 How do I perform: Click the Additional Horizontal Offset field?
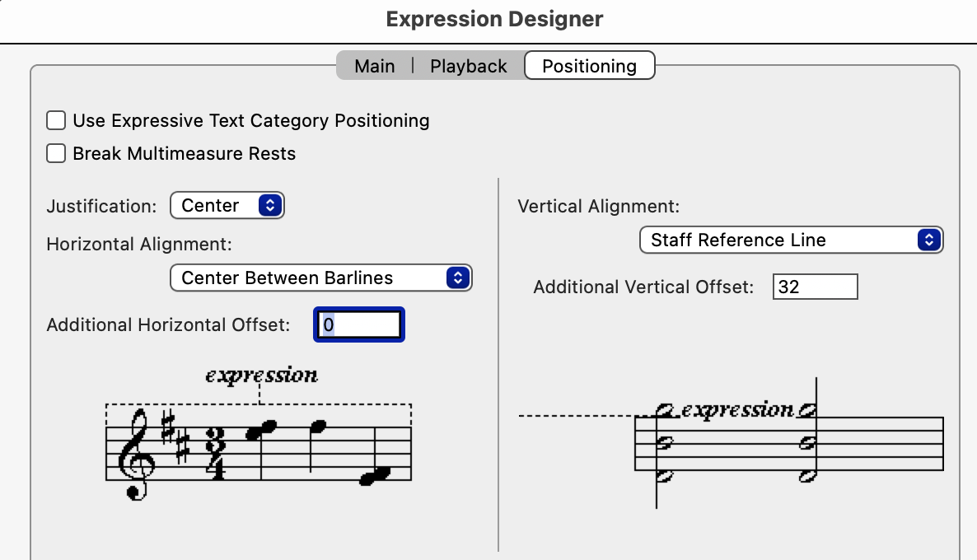359,324
